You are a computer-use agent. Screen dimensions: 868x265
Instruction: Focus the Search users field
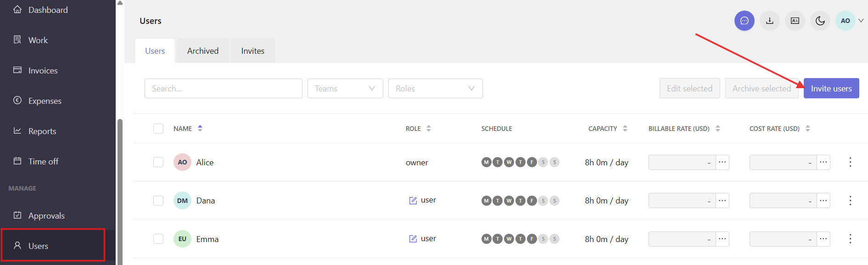224,88
